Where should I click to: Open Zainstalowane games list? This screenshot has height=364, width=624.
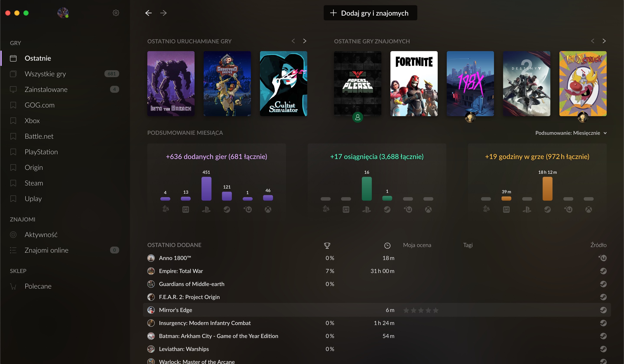pyautogui.click(x=65, y=89)
